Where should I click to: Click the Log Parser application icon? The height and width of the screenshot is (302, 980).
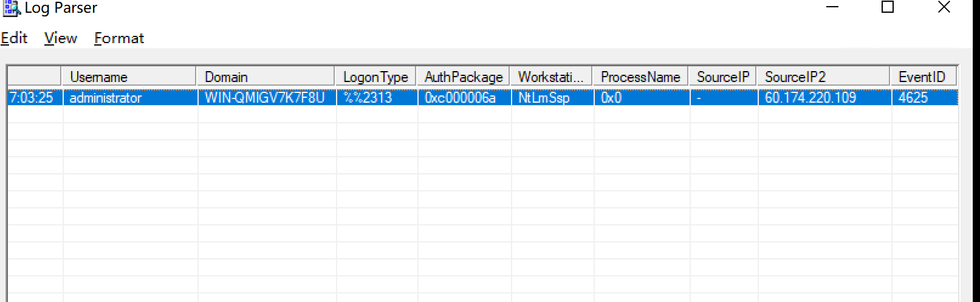coord(11,8)
